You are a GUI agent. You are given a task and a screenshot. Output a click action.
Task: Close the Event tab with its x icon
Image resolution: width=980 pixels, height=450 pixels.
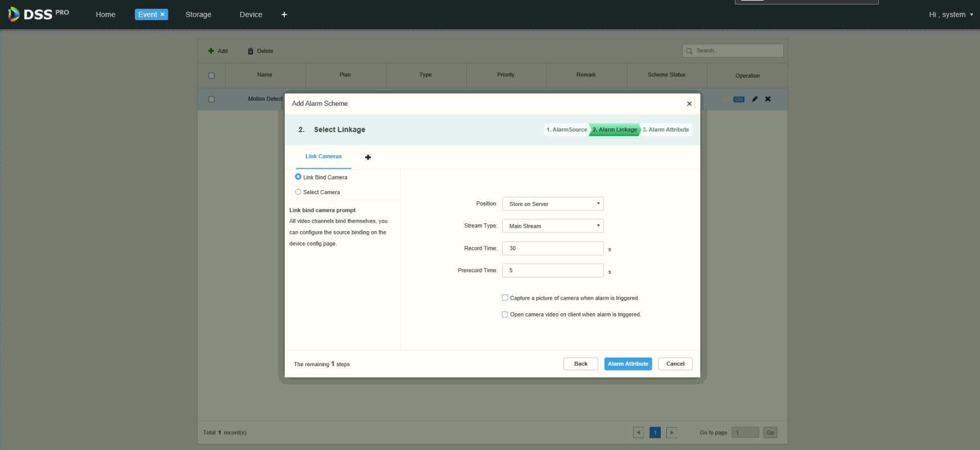[x=162, y=15]
